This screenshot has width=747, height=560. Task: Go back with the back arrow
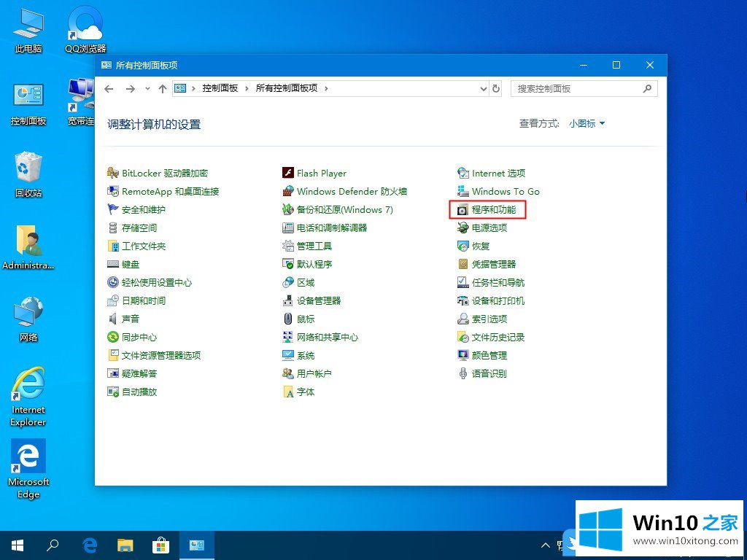coord(109,88)
